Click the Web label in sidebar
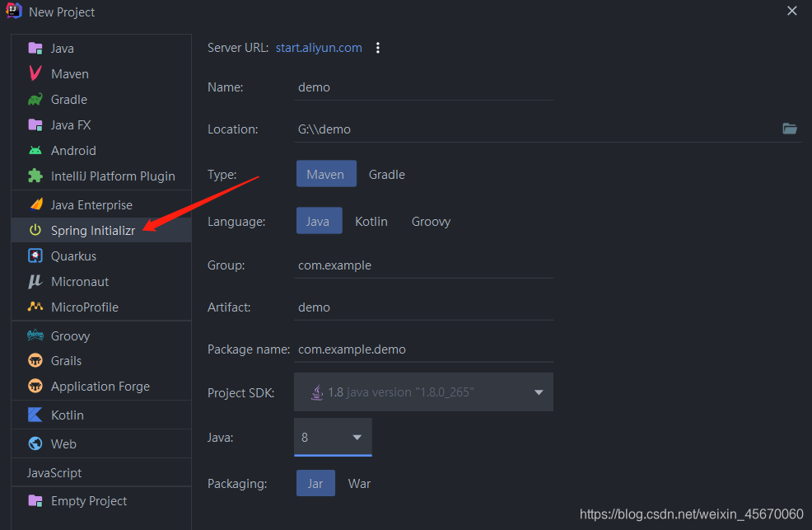The width and height of the screenshot is (812, 530). pos(63,444)
